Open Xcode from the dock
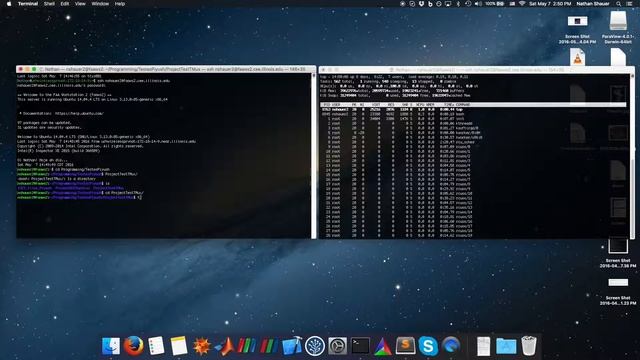Image resolution: width=640 pixels, height=360 pixels. click(291, 346)
